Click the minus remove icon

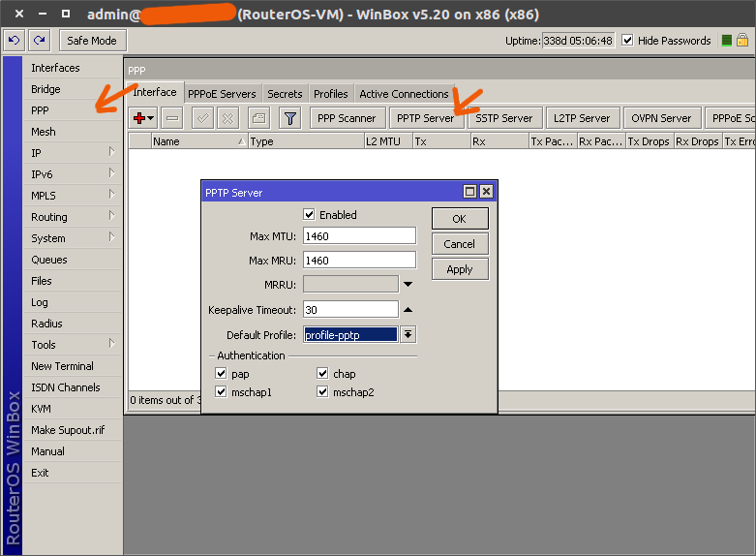tap(172, 118)
